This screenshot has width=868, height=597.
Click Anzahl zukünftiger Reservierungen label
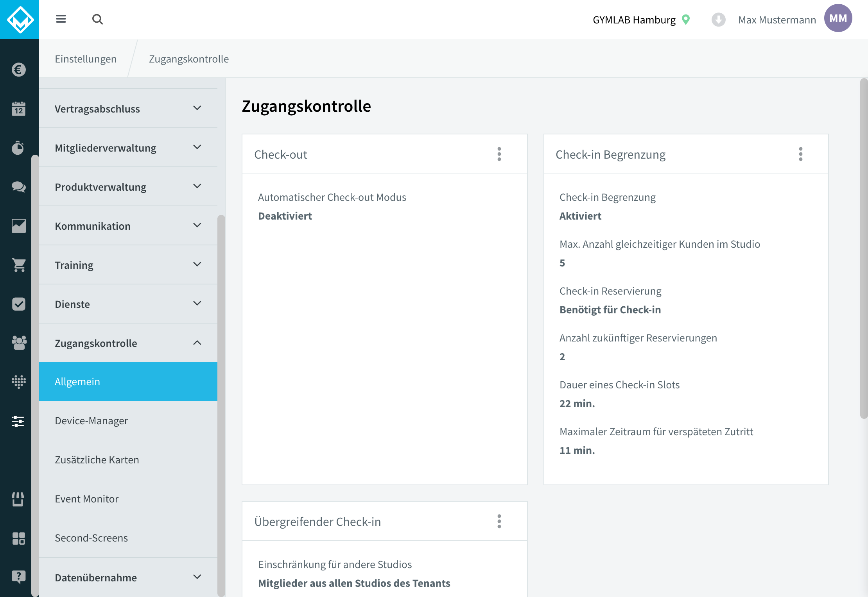(638, 338)
